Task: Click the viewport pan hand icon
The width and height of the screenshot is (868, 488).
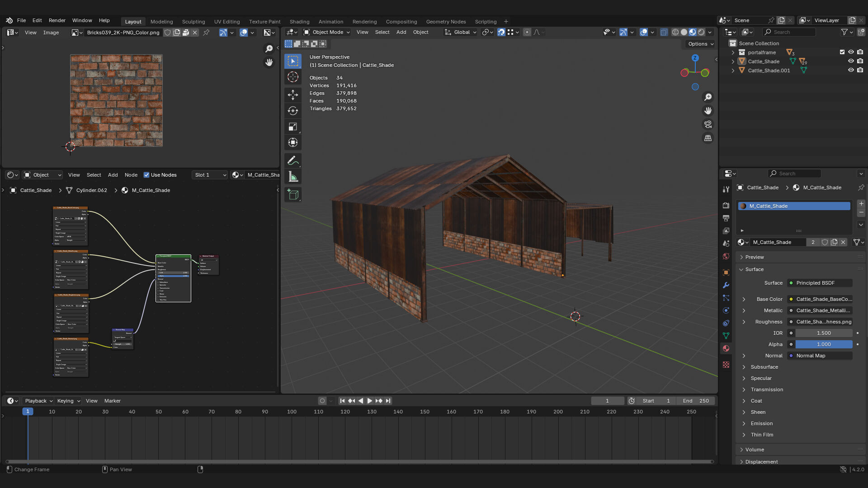Action: (708, 111)
